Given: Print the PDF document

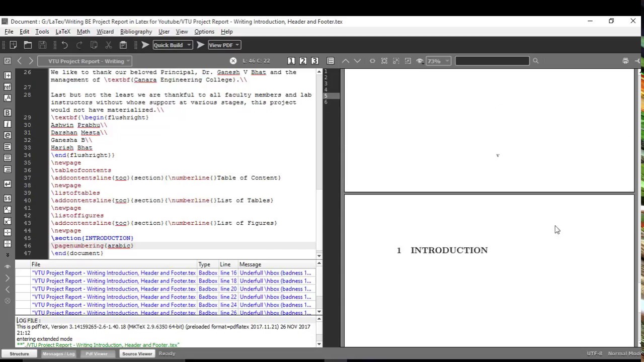Looking at the screenshot, I should point(625,61).
